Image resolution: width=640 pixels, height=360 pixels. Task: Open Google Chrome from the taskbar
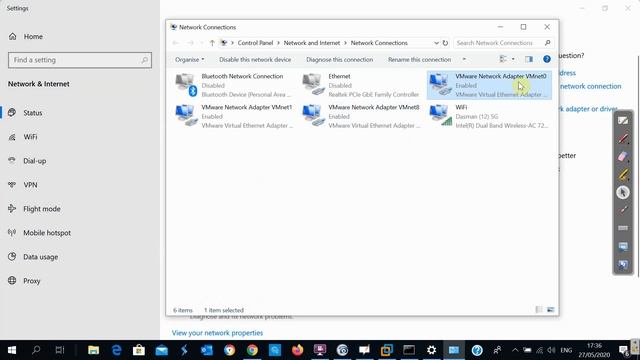pyautogui.click(x=252, y=350)
